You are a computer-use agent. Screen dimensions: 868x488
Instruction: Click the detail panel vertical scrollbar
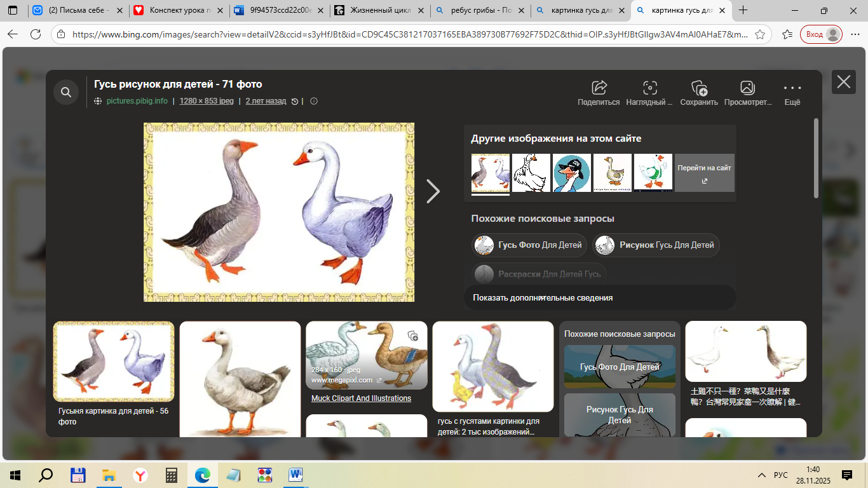817,159
